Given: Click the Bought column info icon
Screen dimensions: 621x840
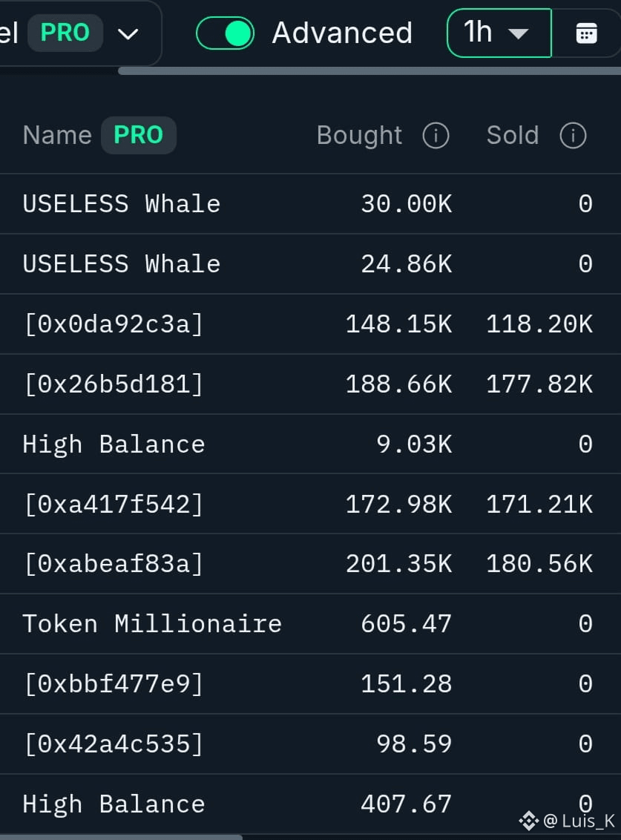Looking at the screenshot, I should point(436,136).
